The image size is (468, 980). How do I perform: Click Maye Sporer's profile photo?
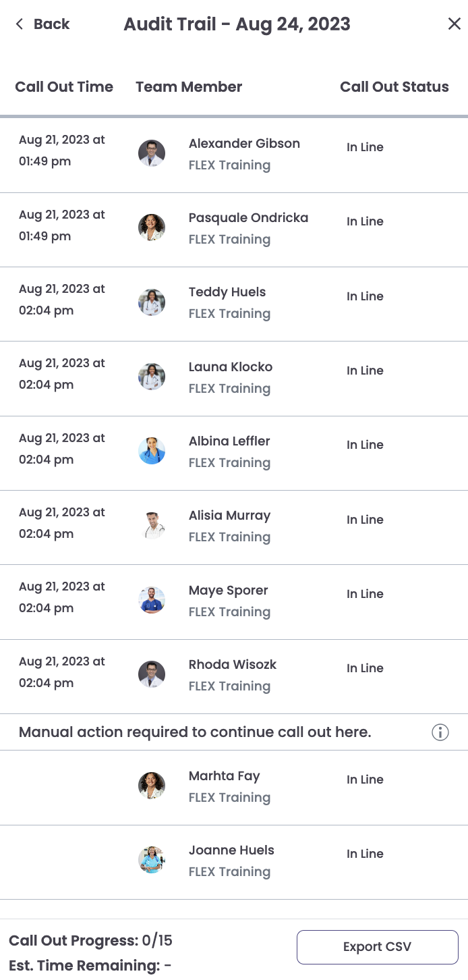pyautogui.click(x=152, y=600)
